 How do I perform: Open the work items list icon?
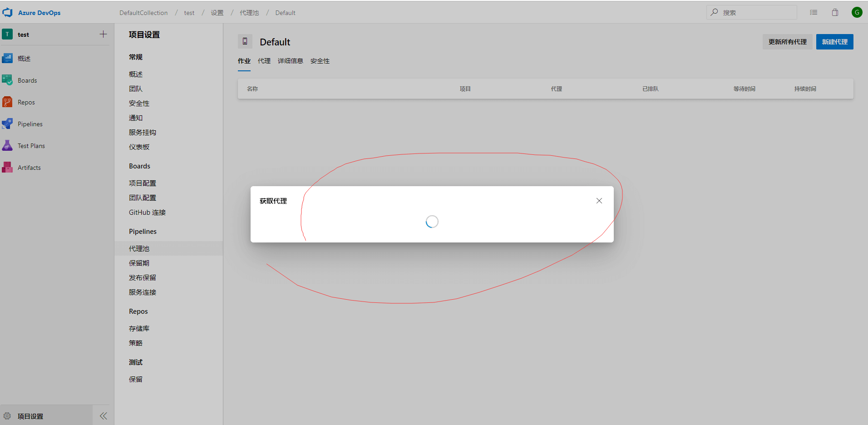pos(814,13)
